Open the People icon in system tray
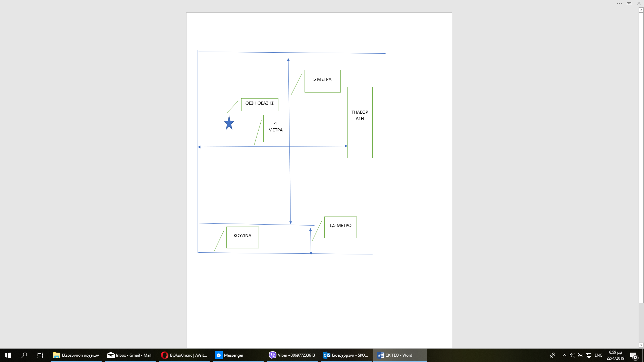This screenshot has width=644, height=362. (x=552, y=355)
